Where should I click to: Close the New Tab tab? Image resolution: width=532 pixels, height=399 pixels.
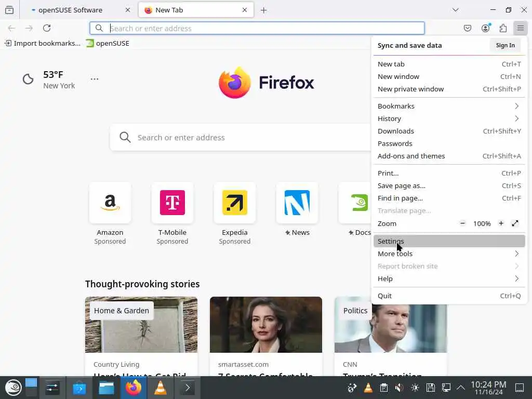click(245, 10)
